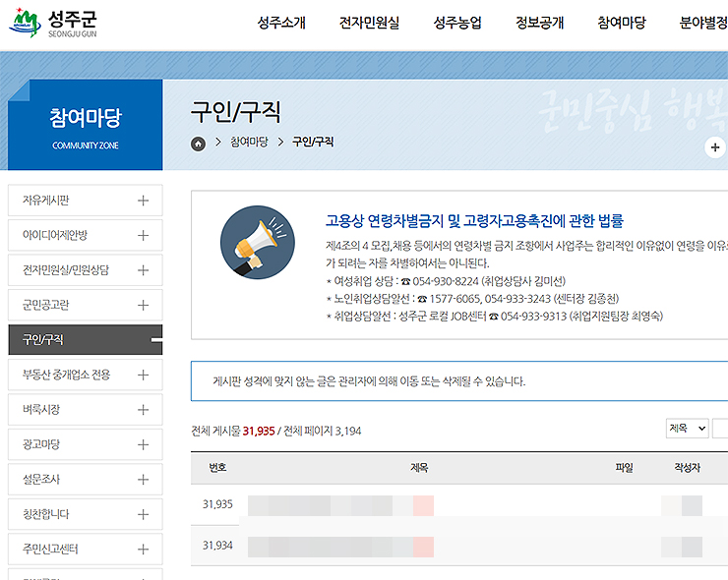Select 구인/구직 sidebar item

tap(86, 340)
